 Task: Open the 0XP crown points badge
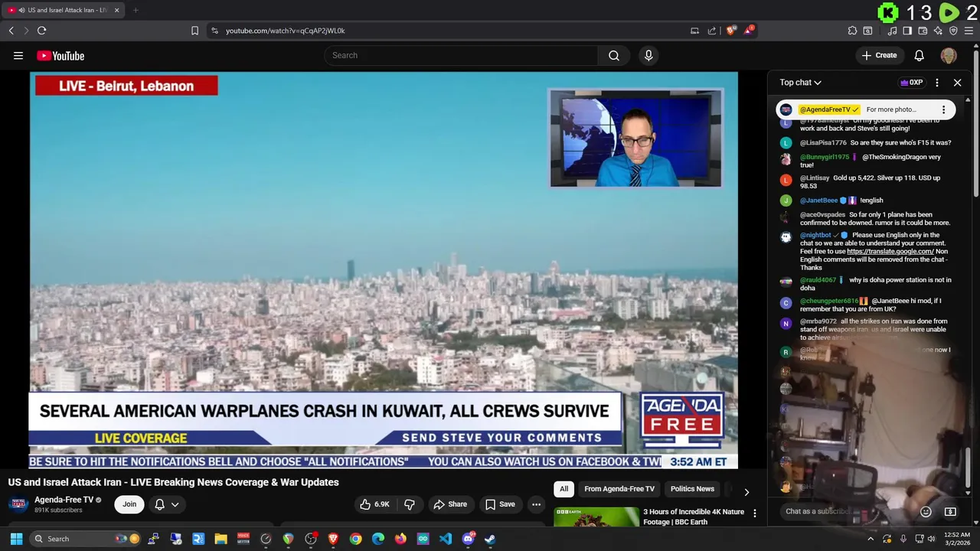[911, 83]
